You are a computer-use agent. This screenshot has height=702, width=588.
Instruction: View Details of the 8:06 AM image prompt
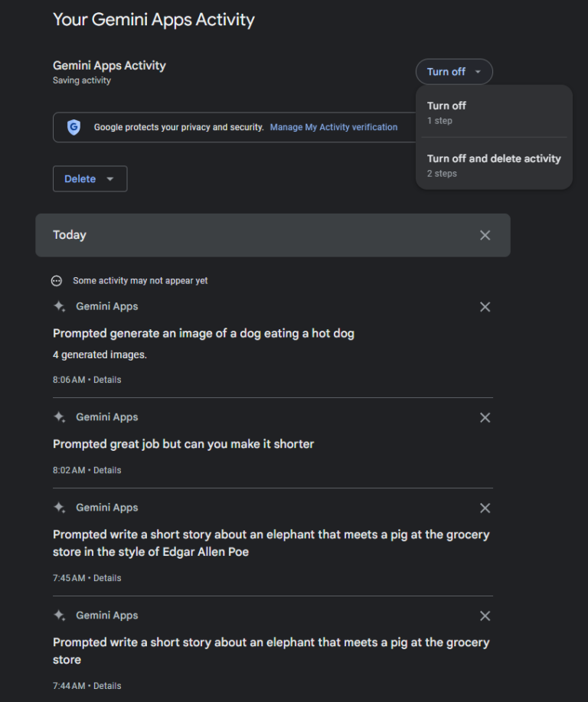click(107, 379)
